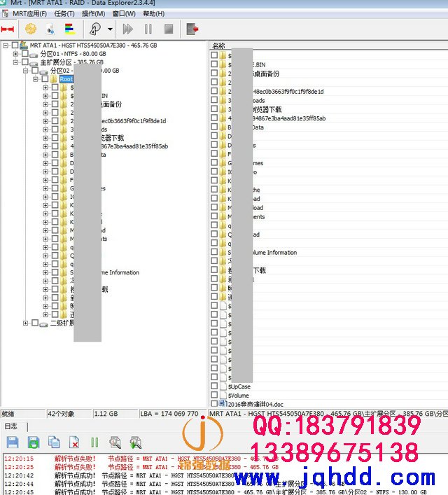Screen dimensions: 448x495
Task: Click the red span-marker toolbar icon
Action: point(8,29)
